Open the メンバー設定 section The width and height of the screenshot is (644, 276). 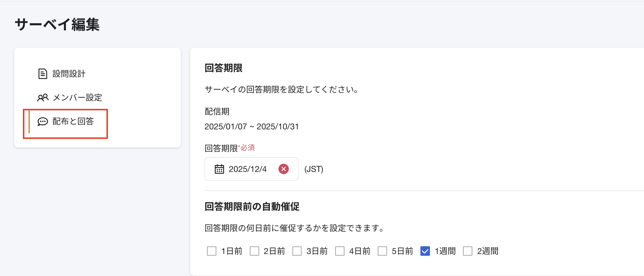click(77, 97)
